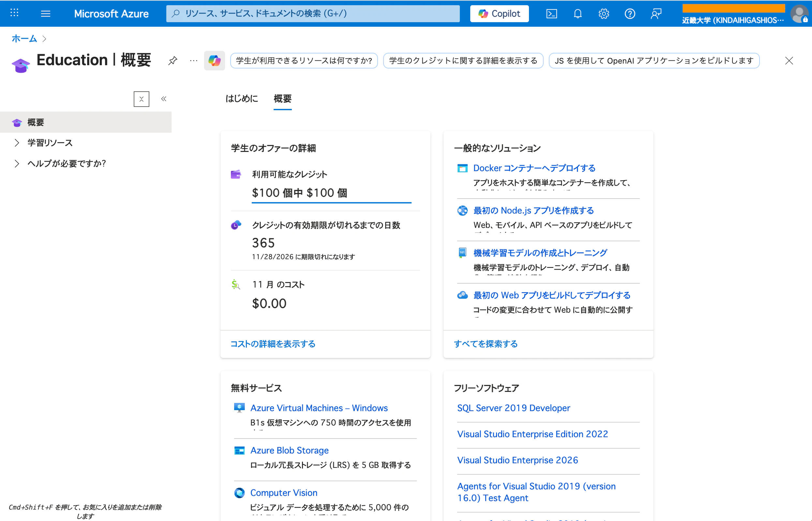Clear the sidebar search box X
This screenshot has height=521, width=812.
click(142, 99)
